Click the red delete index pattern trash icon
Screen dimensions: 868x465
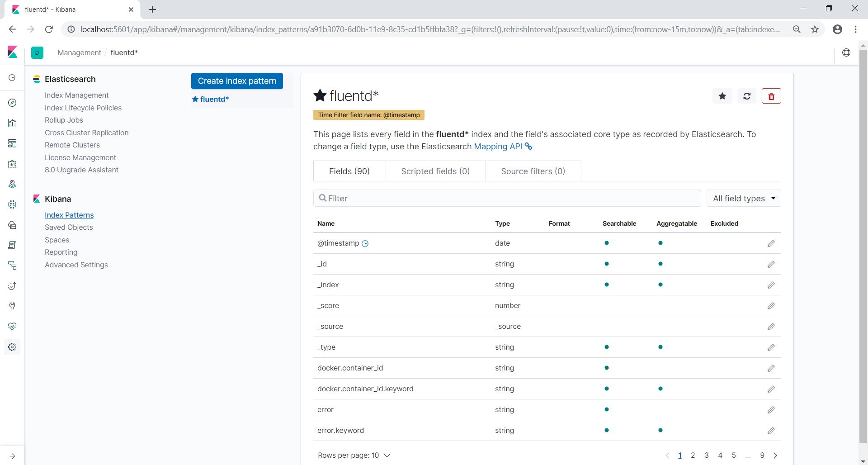click(771, 96)
